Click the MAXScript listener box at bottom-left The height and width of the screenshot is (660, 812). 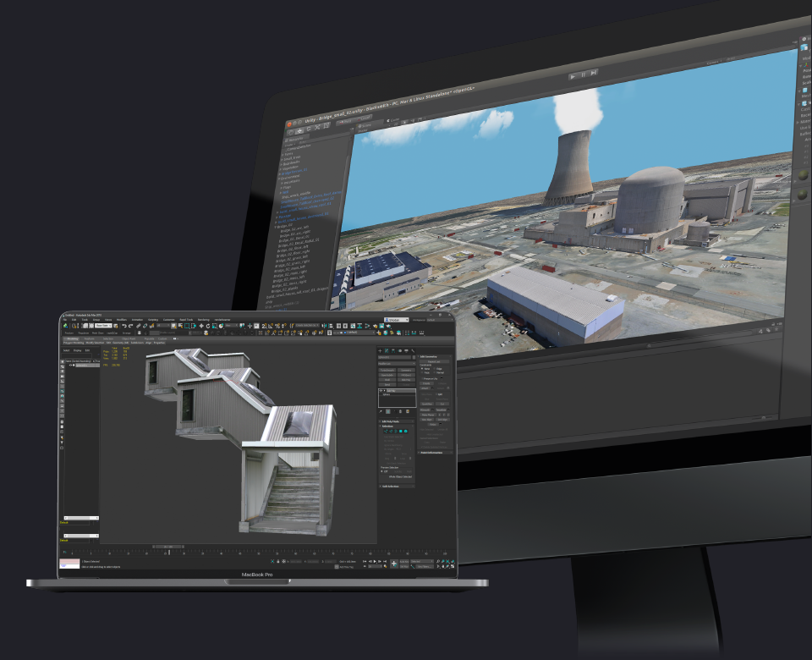coord(69,563)
